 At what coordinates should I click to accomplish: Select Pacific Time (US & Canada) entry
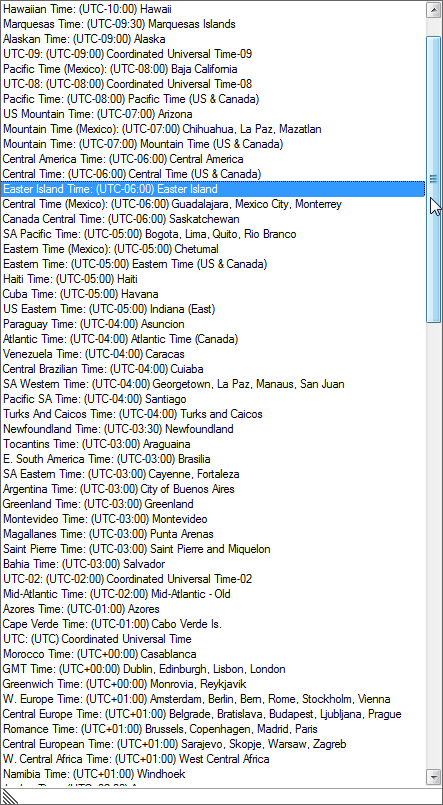213,99
